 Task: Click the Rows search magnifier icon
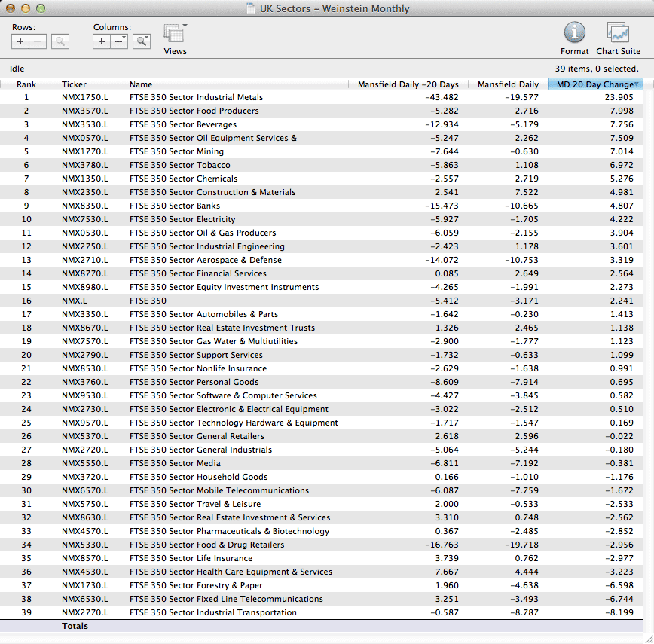[x=60, y=41]
